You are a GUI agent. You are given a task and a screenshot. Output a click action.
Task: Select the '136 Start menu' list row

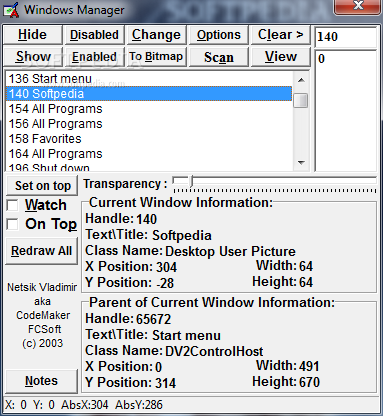pyautogui.click(x=149, y=79)
